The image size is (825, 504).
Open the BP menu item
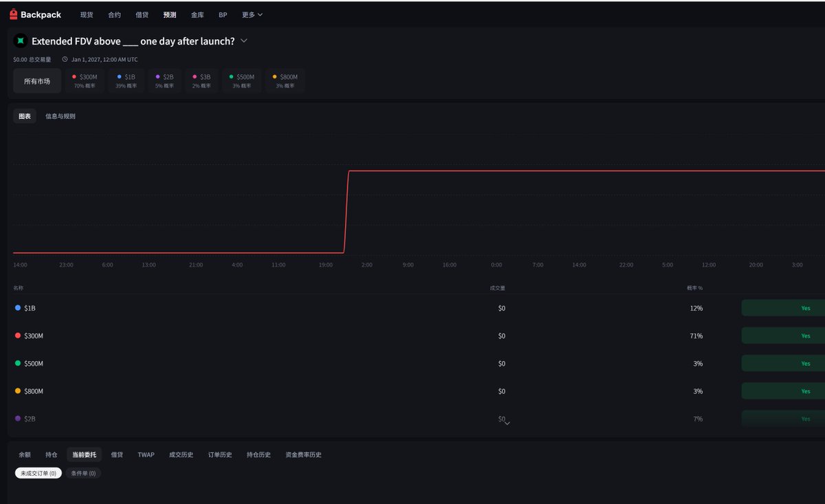click(223, 14)
